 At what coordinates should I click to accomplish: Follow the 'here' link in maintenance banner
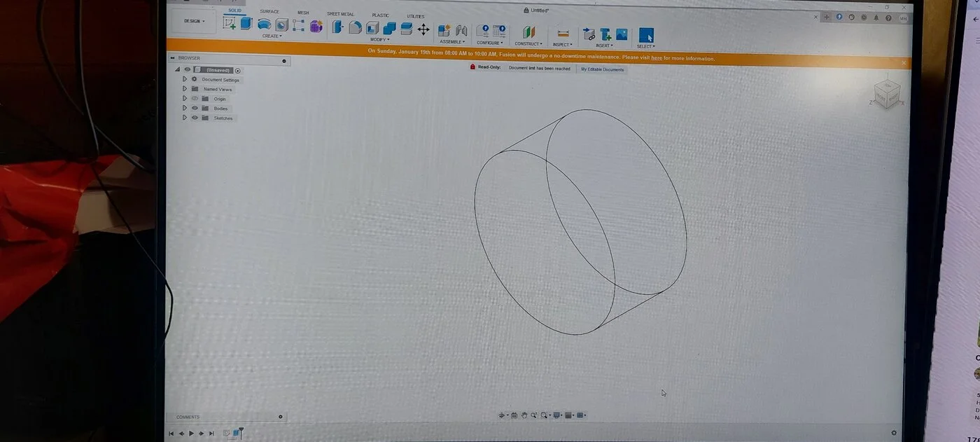point(657,58)
